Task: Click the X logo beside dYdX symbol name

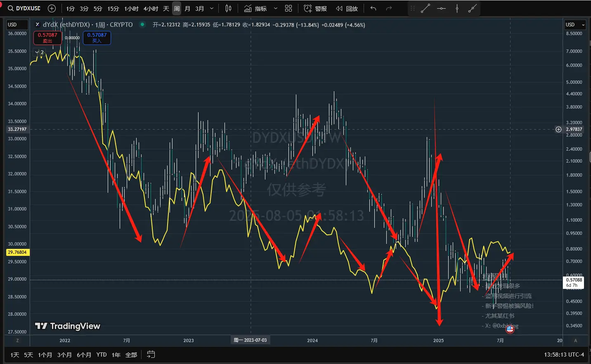Action: (x=37, y=25)
